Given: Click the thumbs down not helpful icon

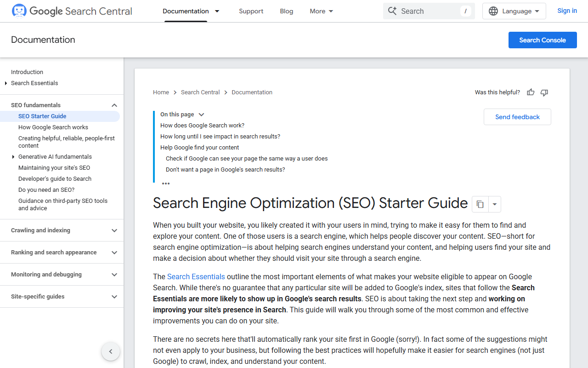Looking at the screenshot, I should [x=544, y=92].
